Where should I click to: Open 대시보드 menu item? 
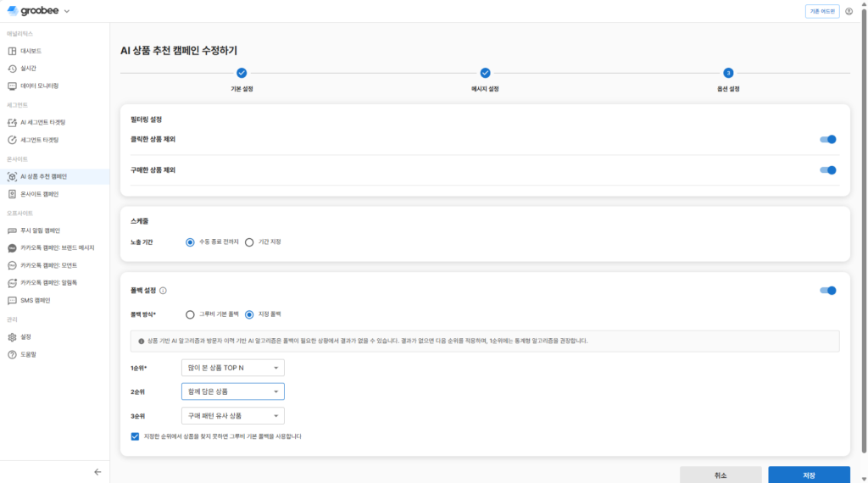(55, 51)
